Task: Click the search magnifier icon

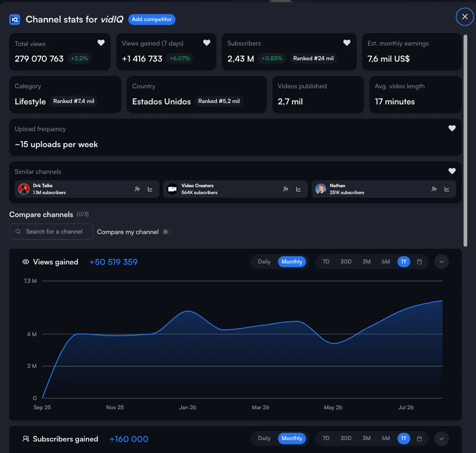Action: click(18, 231)
